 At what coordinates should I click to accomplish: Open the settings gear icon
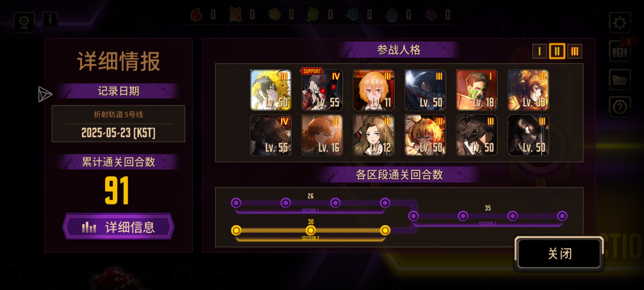pyautogui.click(x=620, y=23)
